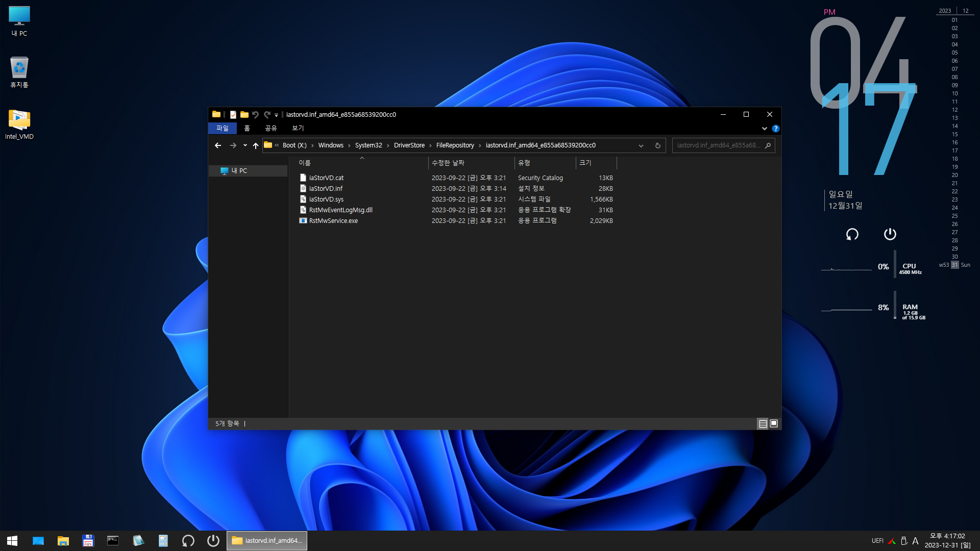The width and height of the screenshot is (980, 551).
Task: Open the blue monitor taskbar icon
Action: coord(38,541)
